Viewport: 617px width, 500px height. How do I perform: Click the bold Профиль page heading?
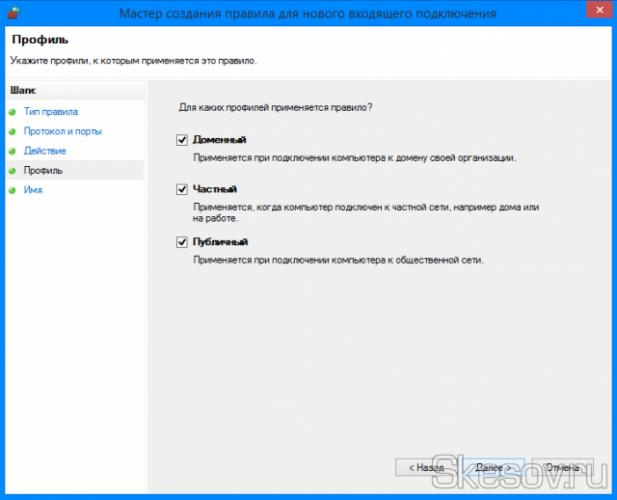38,42
